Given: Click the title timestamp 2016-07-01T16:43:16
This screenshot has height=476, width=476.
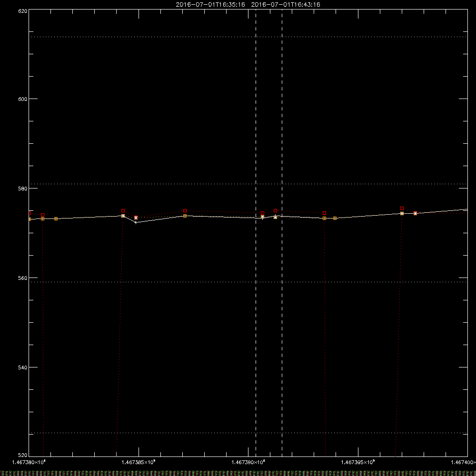Looking at the screenshot, I should point(286,5).
